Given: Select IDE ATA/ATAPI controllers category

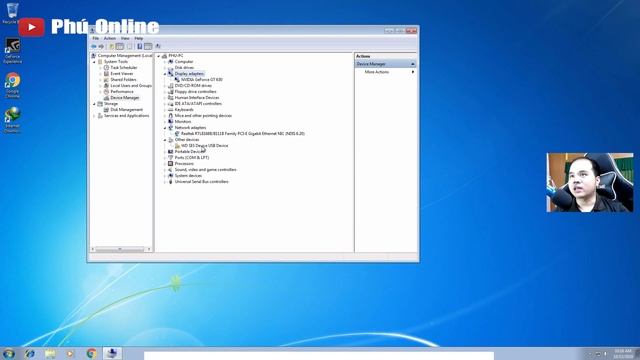Looking at the screenshot, I should coord(198,104).
